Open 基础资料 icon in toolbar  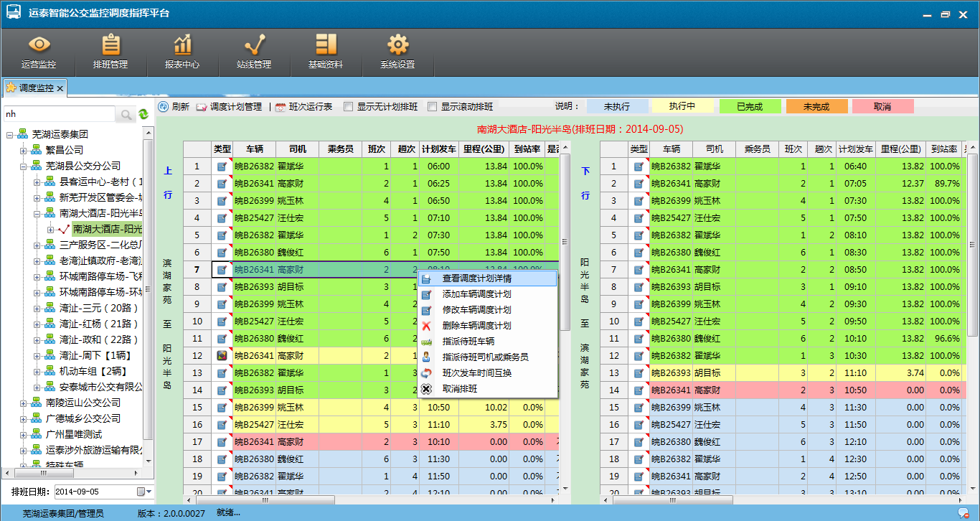coord(326,46)
